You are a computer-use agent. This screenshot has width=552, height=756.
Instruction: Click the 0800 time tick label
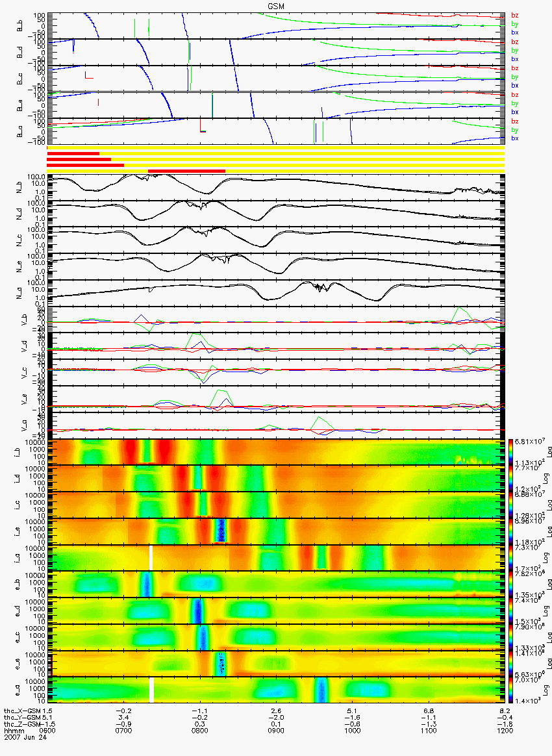199,731
